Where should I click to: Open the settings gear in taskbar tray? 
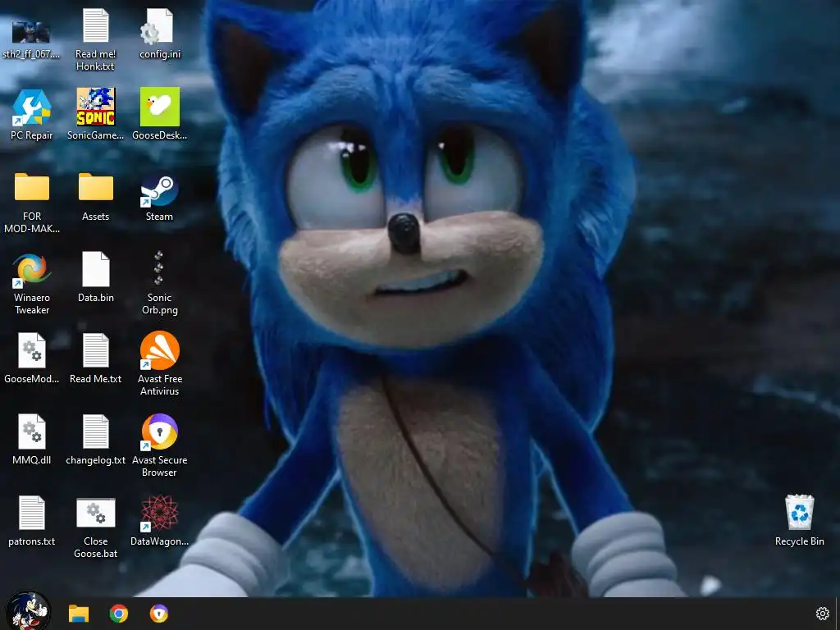click(822, 614)
